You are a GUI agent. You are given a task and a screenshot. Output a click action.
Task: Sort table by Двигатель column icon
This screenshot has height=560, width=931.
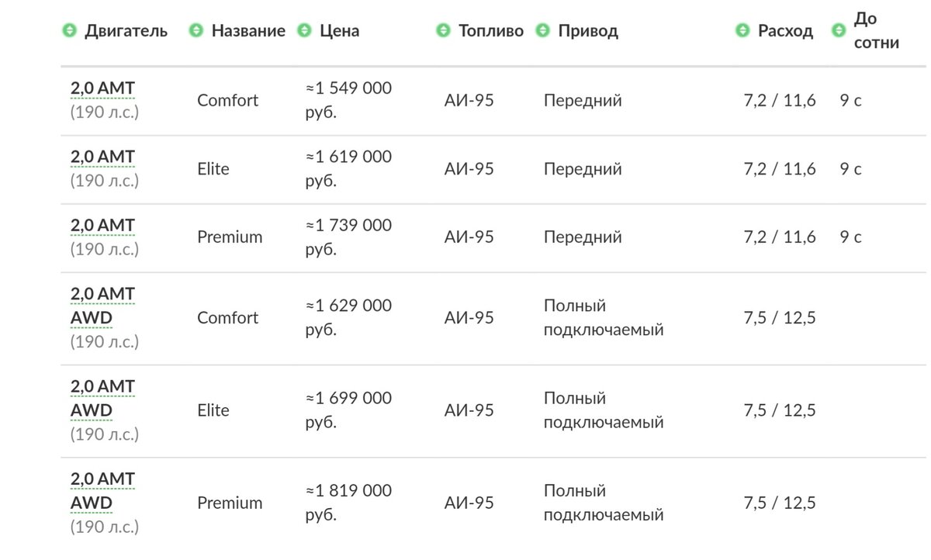(x=69, y=31)
